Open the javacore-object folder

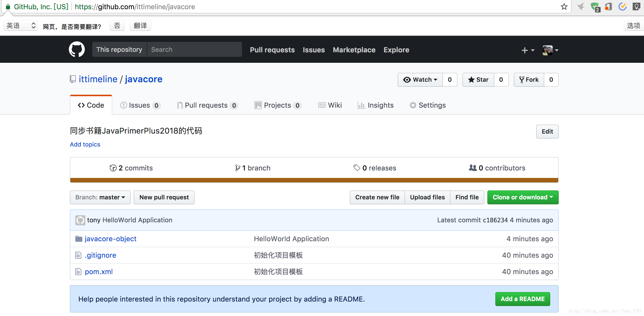(110, 239)
